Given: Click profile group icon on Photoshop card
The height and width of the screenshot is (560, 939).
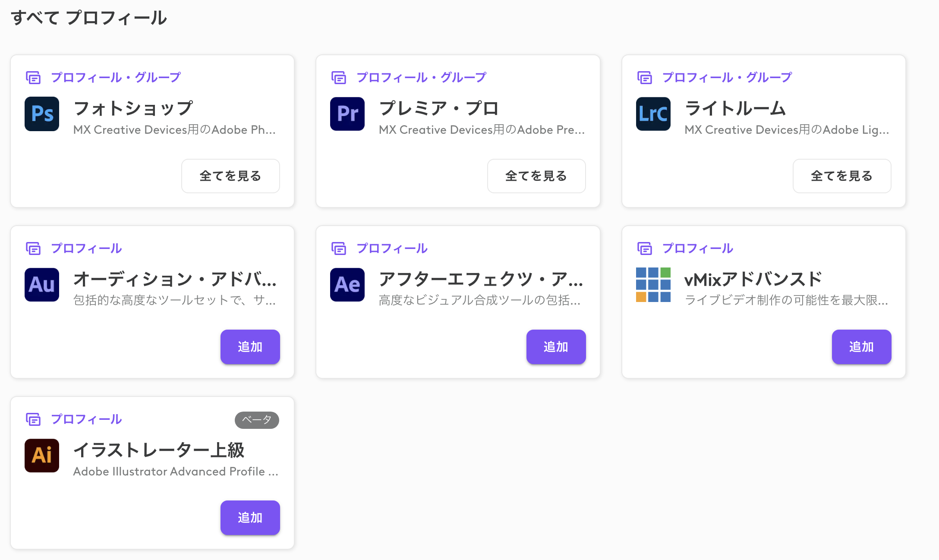Looking at the screenshot, I should coord(33,78).
